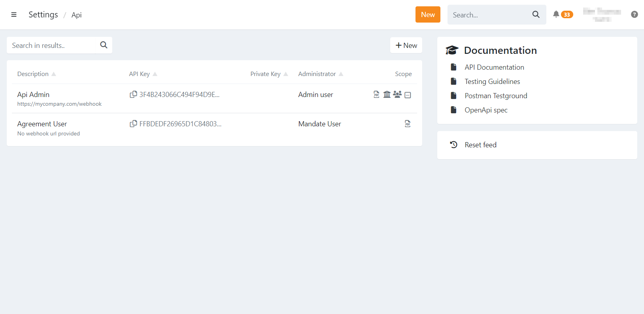Open the help question mark icon
Screen dimensions: 644x314
coord(634,14)
